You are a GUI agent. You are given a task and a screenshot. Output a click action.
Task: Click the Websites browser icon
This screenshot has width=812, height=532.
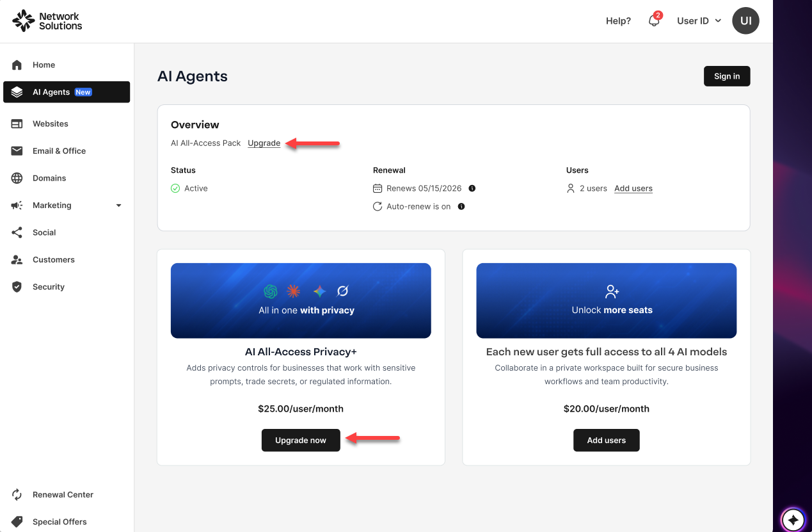[17, 124]
